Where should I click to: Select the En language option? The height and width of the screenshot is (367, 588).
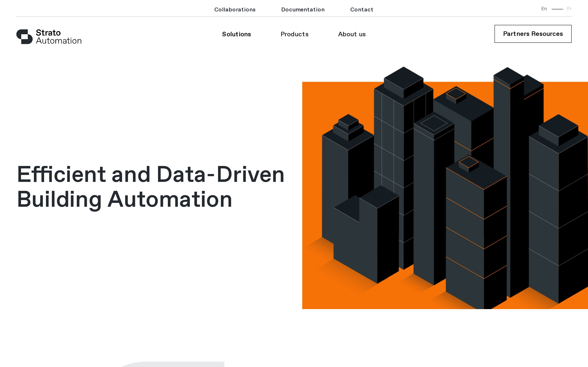pos(544,9)
